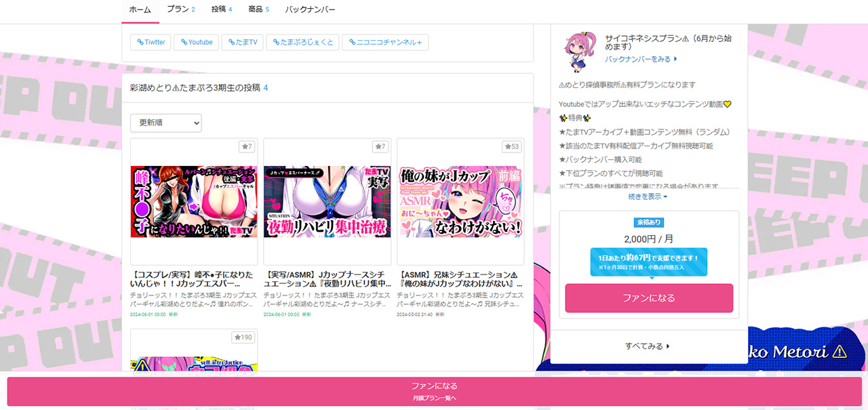Viewport: 868px width, 410px height.
Task: Open the たまTV link button
Action: point(243,42)
